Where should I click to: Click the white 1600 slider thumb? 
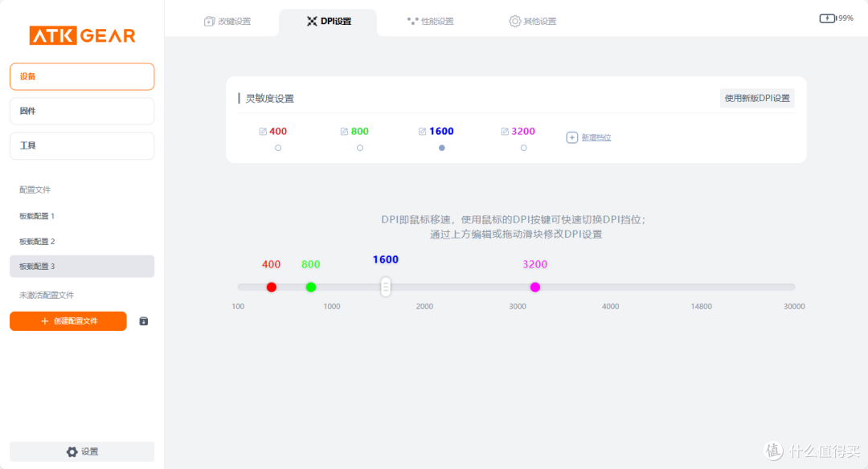click(386, 287)
